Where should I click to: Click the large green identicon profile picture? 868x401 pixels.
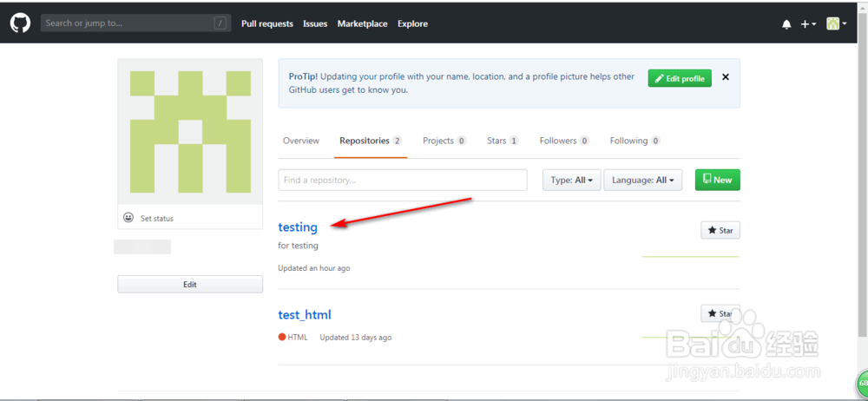pyautogui.click(x=190, y=131)
